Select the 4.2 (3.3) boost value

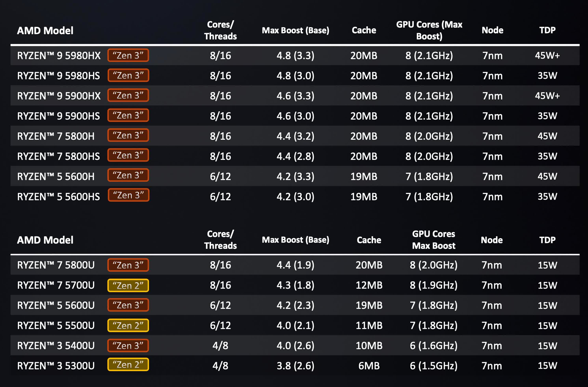(296, 177)
